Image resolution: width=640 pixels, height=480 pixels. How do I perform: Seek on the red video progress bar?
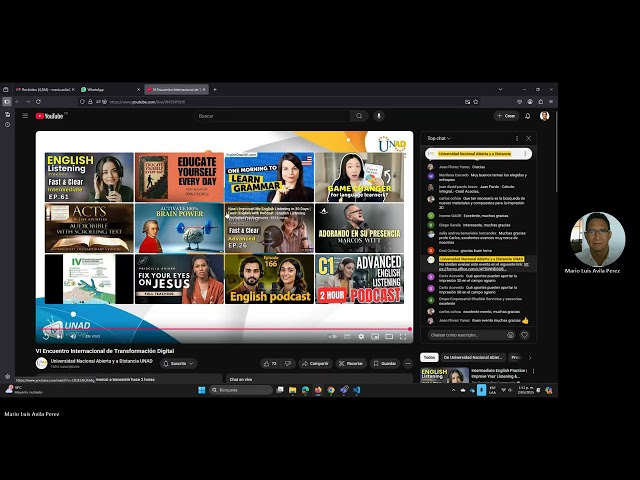pyautogui.click(x=225, y=329)
